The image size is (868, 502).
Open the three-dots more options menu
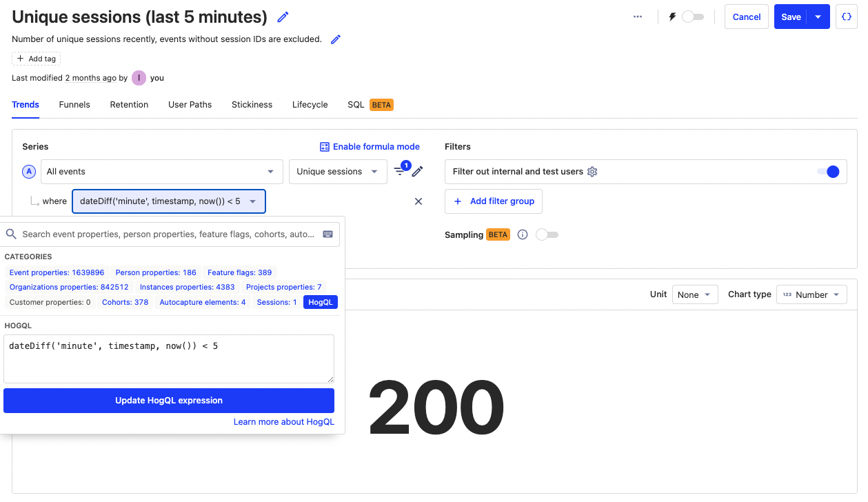[x=638, y=17]
